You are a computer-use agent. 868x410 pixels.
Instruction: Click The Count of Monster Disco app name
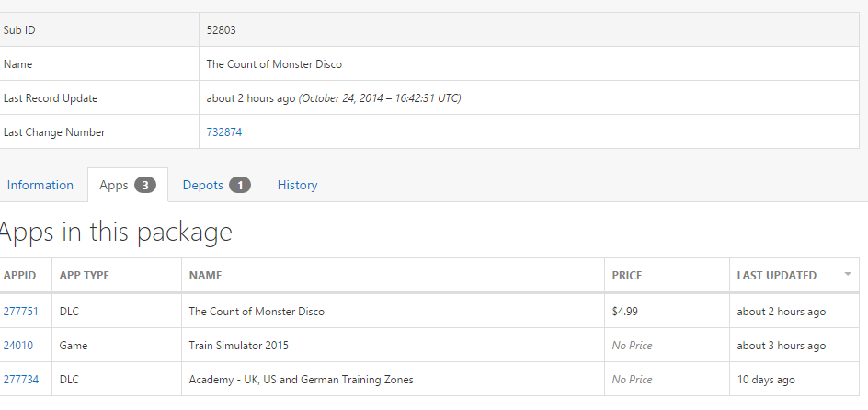tap(257, 312)
